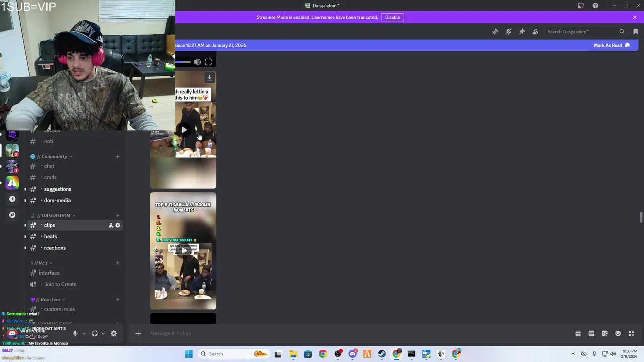Open Steam from the taskbar
Viewport: 644px width, 362px height.
click(x=382, y=354)
